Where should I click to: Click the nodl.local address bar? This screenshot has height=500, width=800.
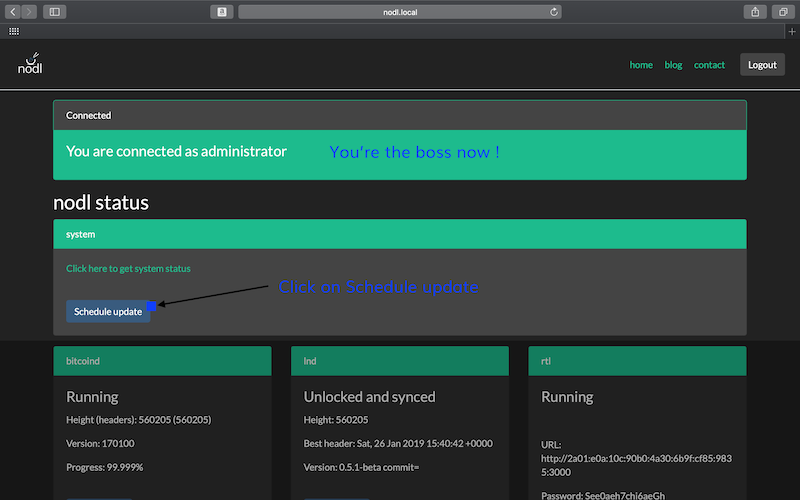point(400,12)
